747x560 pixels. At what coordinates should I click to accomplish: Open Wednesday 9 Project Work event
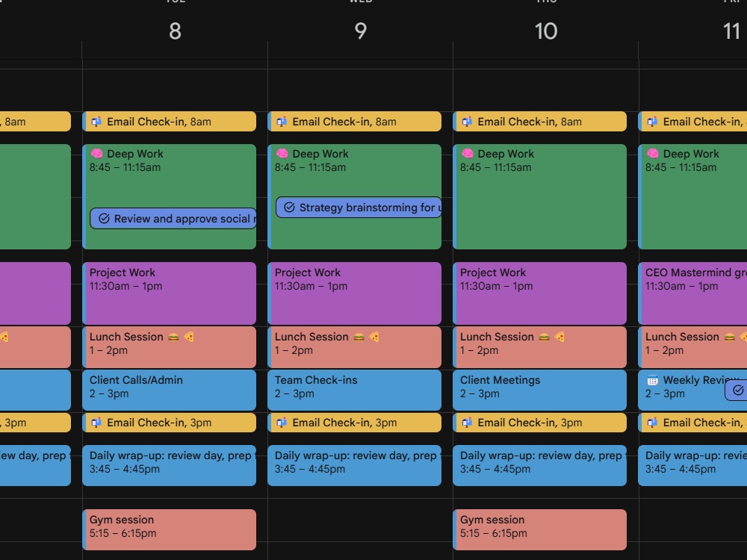coord(354,293)
